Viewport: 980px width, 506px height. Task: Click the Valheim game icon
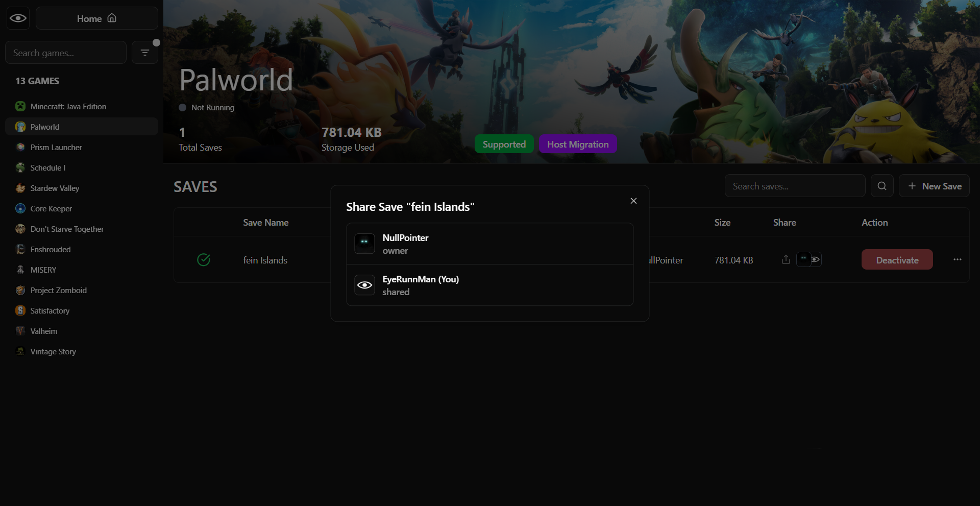(20, 331)
